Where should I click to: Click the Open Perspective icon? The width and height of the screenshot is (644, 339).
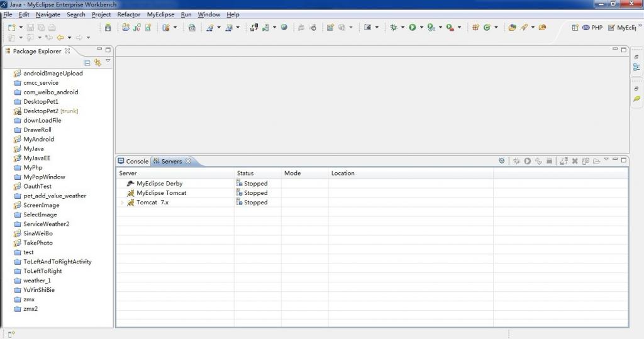(575, 28)
